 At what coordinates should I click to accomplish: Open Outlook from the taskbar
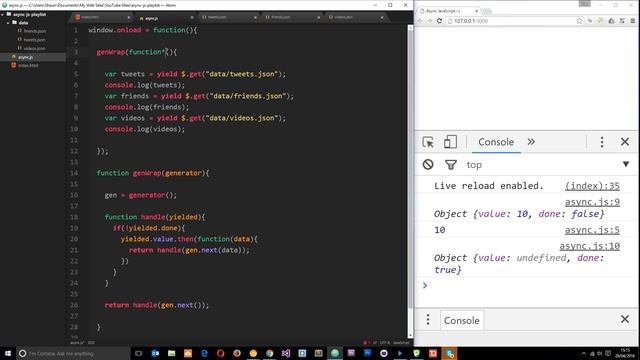(155, 353)
